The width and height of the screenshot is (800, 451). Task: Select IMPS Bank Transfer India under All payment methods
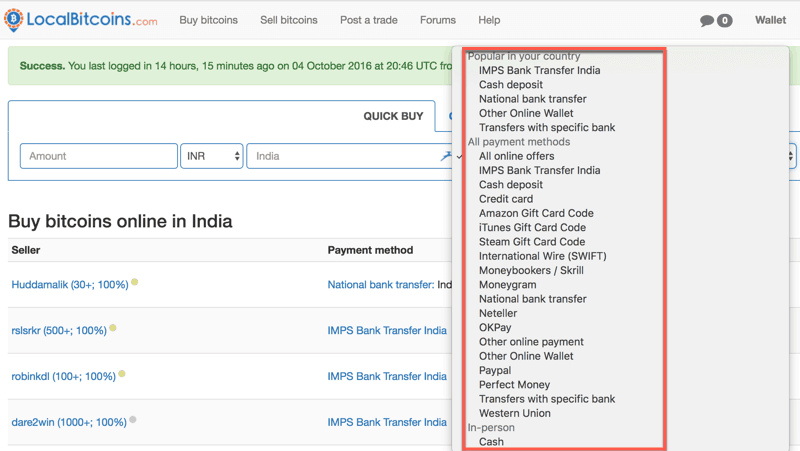tap(539, 170)
